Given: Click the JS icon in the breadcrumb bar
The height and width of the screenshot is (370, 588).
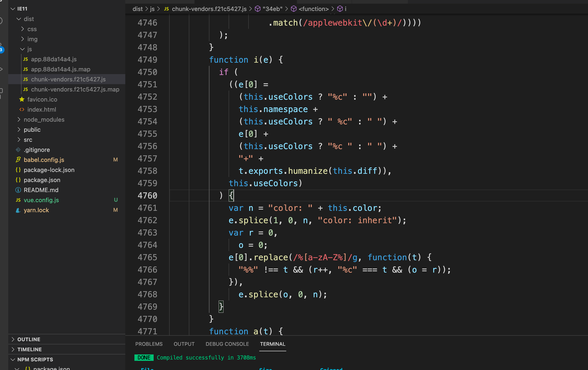Looking at the screenshot, I should point(166,9).
